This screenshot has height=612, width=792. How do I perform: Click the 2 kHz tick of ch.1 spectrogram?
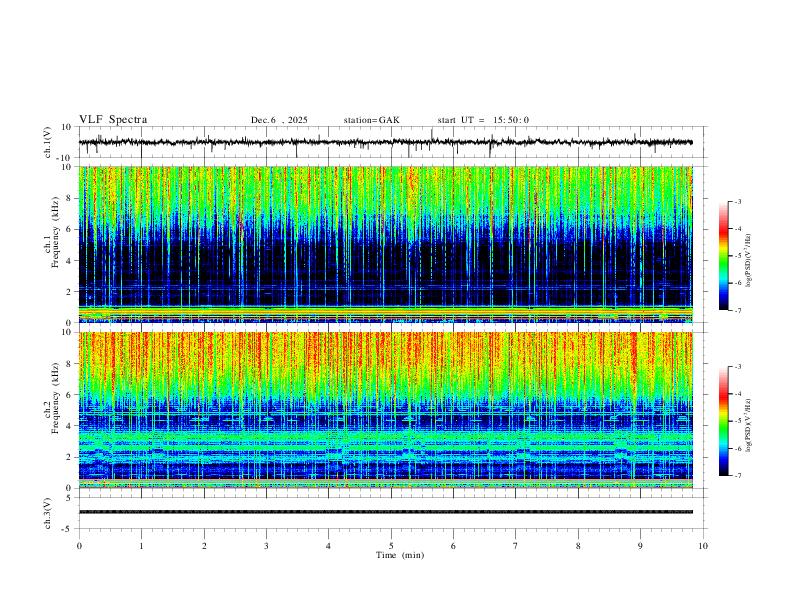pos(70,291)
